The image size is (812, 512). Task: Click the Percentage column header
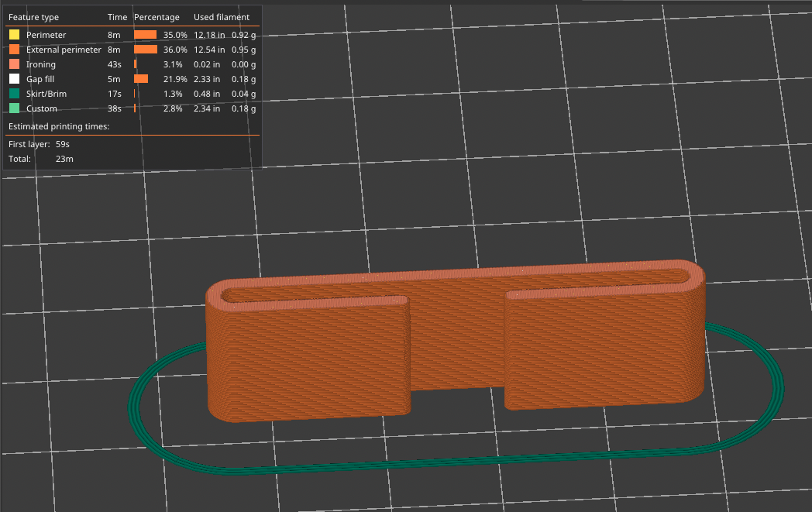157,17
